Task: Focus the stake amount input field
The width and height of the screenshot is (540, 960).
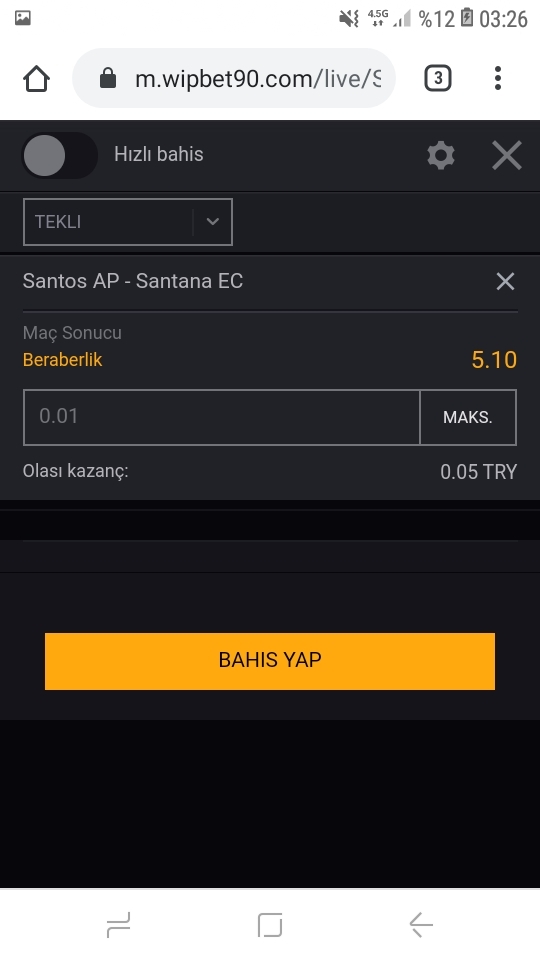Action: [x=222, y=418]
